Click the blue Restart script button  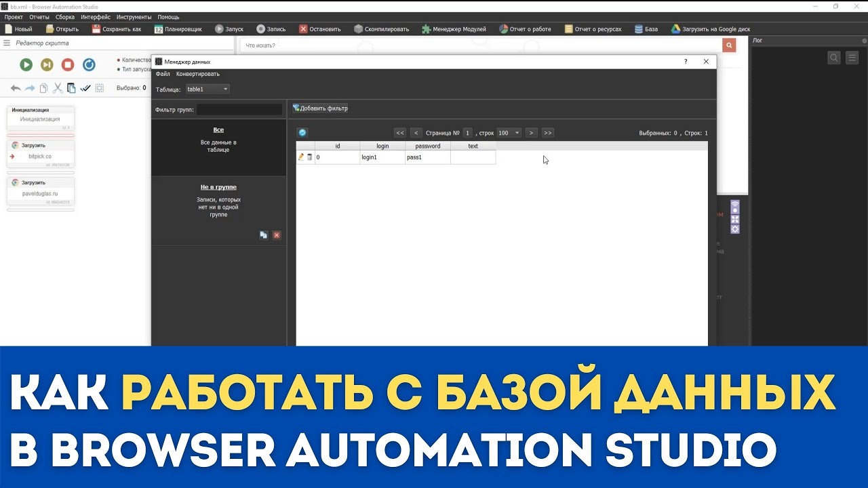(89, 64)
